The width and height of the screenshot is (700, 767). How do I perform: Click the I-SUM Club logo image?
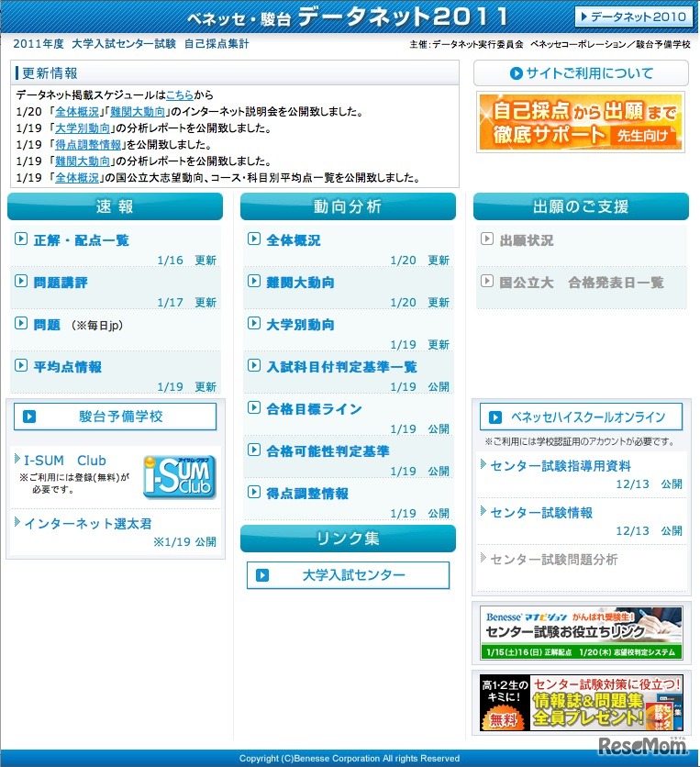(x=180, y=477)
